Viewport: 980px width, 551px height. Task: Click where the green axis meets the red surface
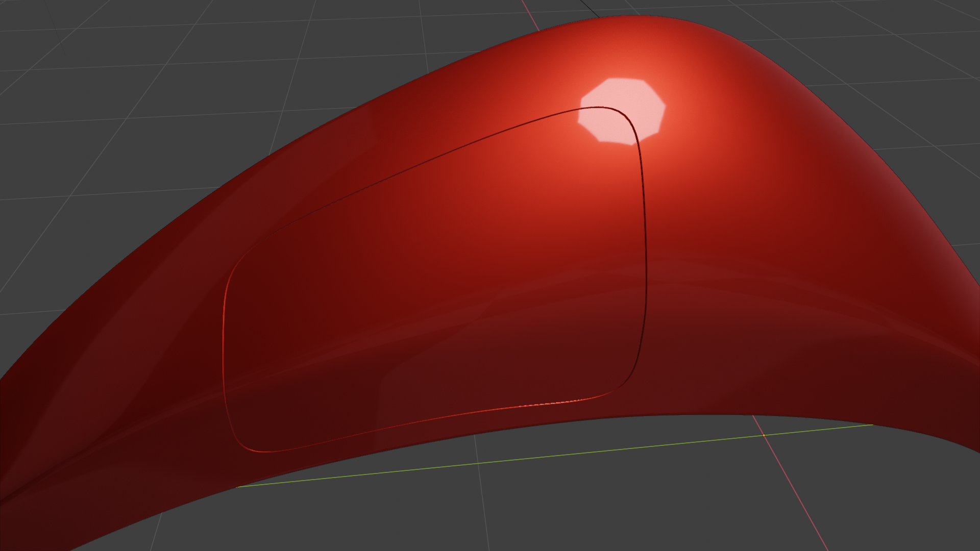tap(872, 424)
